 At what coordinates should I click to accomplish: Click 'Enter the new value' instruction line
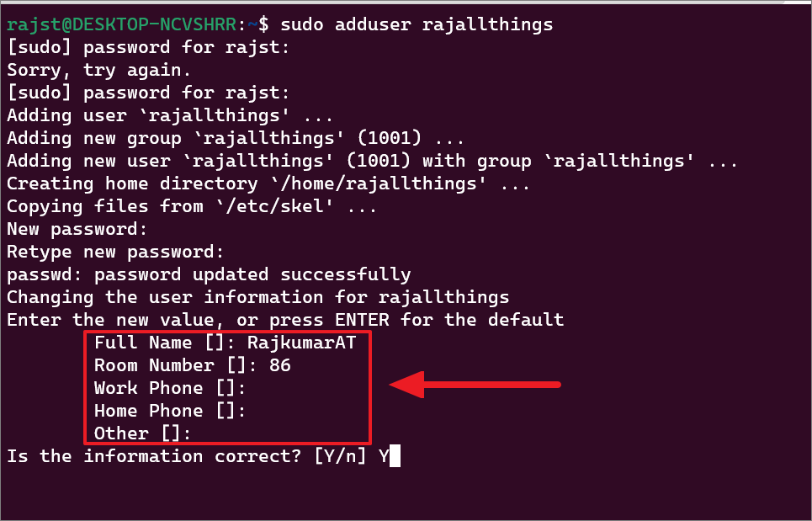pos(285,320)
